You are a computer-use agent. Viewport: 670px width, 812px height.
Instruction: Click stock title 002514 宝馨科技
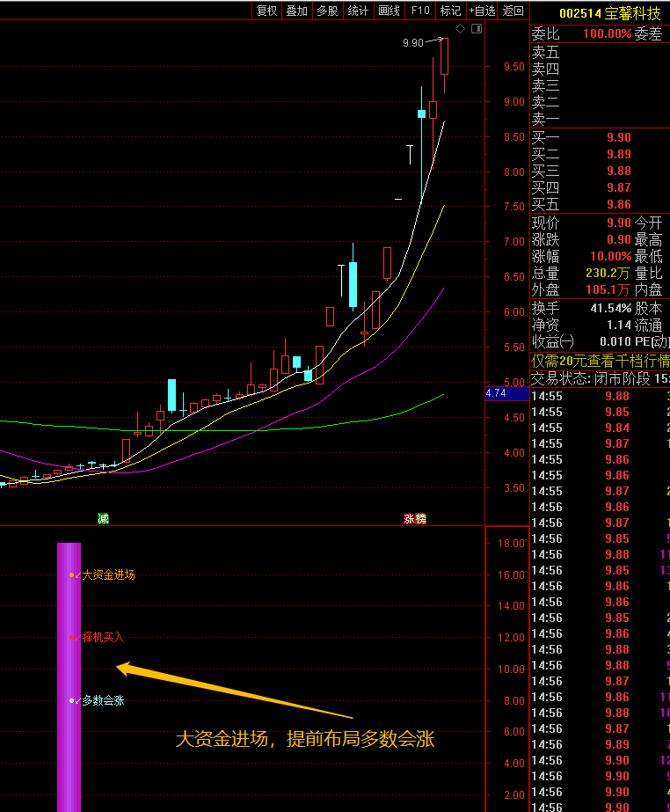point(610,13)
